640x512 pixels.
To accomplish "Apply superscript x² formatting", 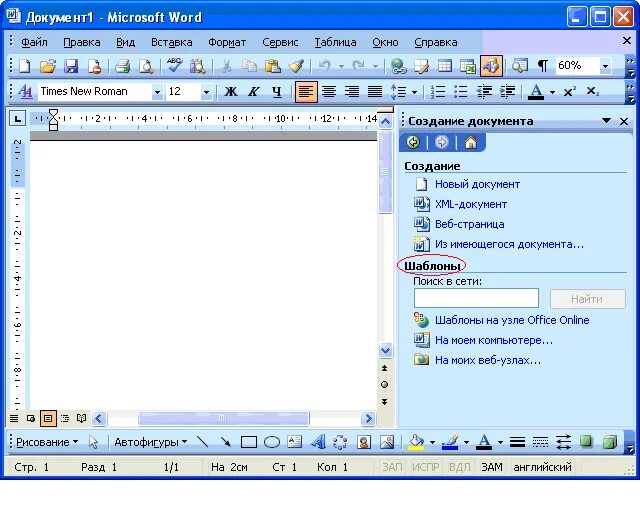I will point(569,91).
